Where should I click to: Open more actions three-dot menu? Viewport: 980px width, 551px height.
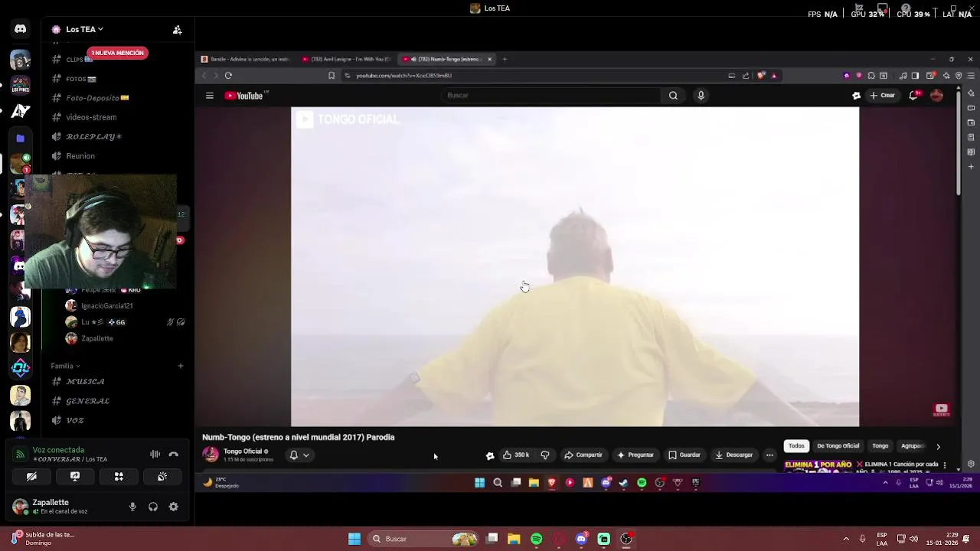coord(769,455)
